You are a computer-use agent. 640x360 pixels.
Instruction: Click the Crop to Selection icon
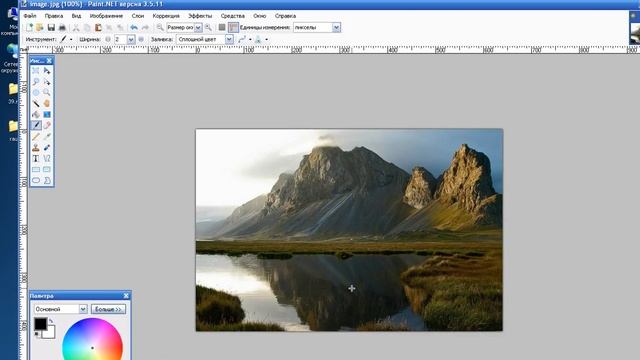click(x=109, y=27)
